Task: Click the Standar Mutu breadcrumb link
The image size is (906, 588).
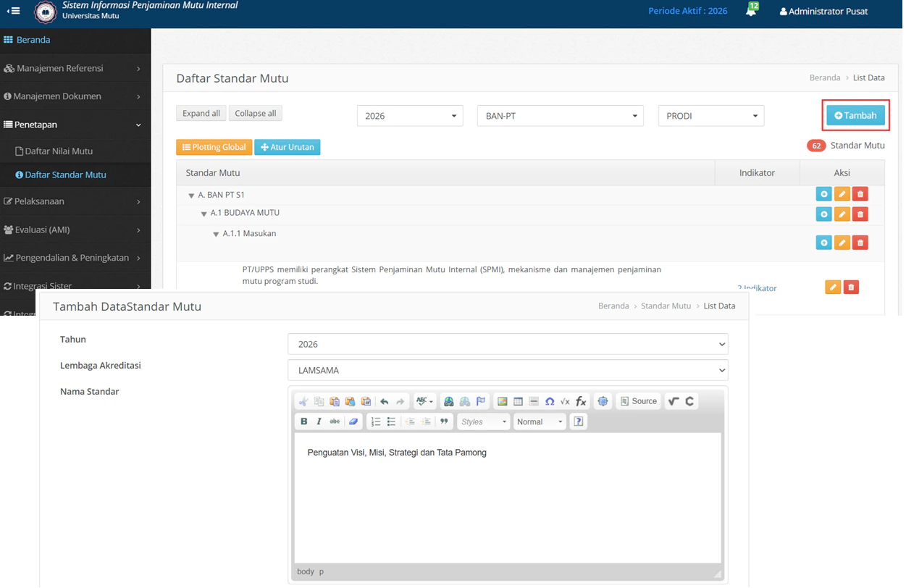Action: click(666, 306)
